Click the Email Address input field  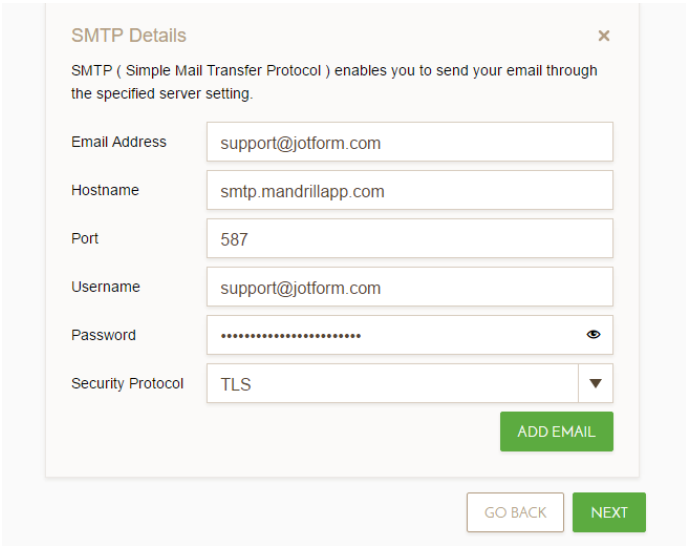(409, 142)
